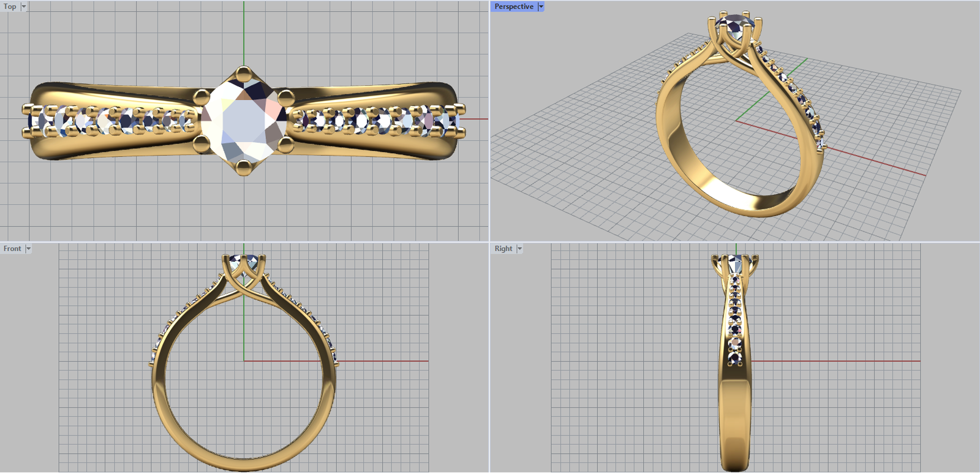Viewport: 980px width, 473px height.
Task: Click the ring band bottom in Front view
Action: pos(244,463)
